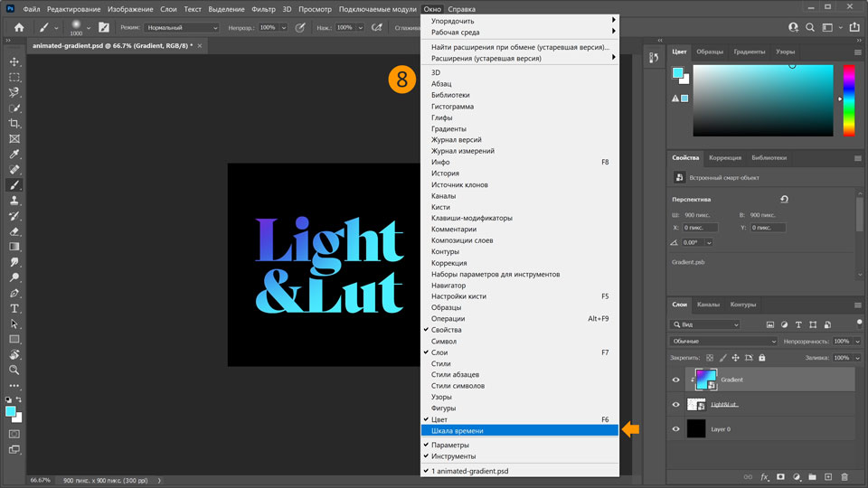Select the Eraser tool
The width and height of the screenshot is (868, 488).
coord(14,231)
